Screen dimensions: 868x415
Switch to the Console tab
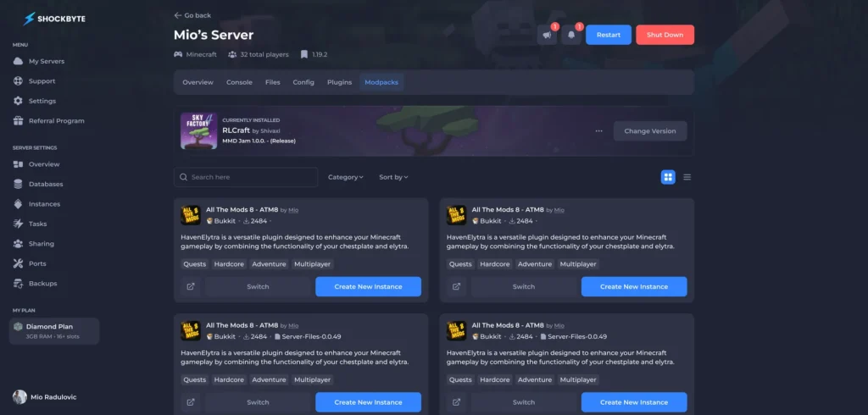point(239,82)
